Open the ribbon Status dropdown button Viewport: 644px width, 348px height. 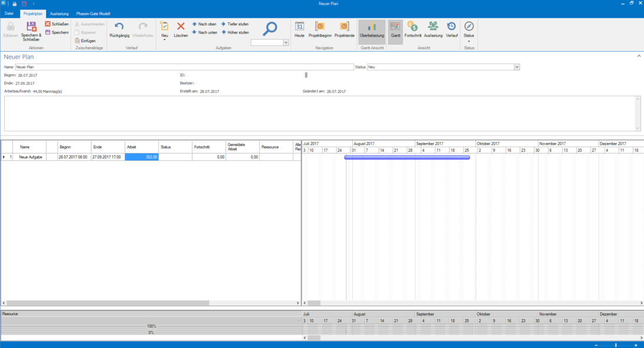click(x=469, y=31)
